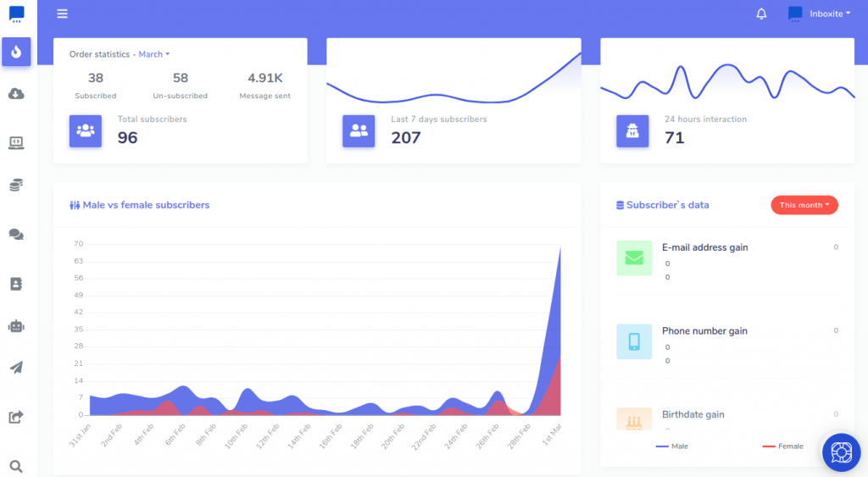
Task: Open the laptop code sidebar icon
Action: 16,143
